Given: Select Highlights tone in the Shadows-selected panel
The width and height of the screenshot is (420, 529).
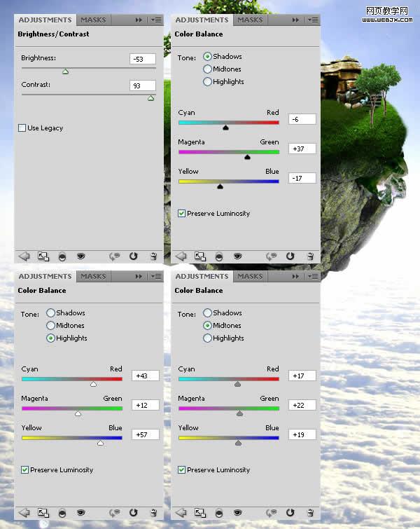Looking at the screenshot, I should pyautogui.click(x=207, y=81).
